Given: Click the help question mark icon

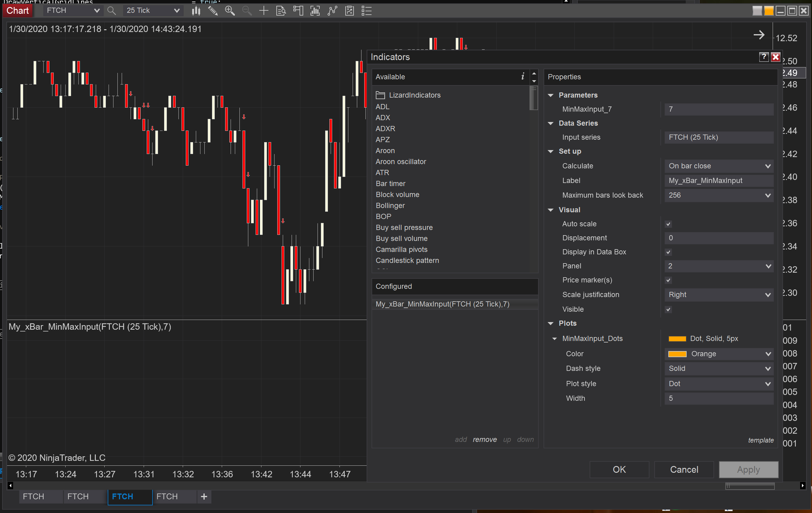Looking at the screenshot, I should click(x=763, y=57).
